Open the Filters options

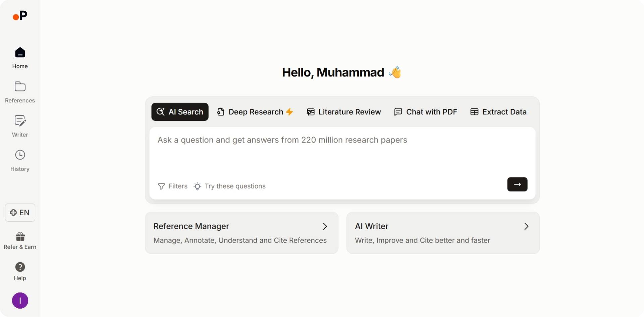coord(172,186)
